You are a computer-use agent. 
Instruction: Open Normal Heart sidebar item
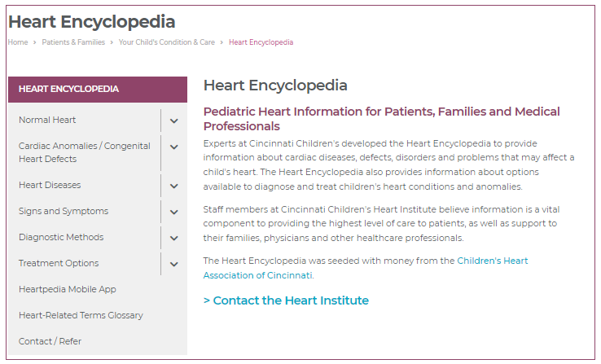click(47, 121)
